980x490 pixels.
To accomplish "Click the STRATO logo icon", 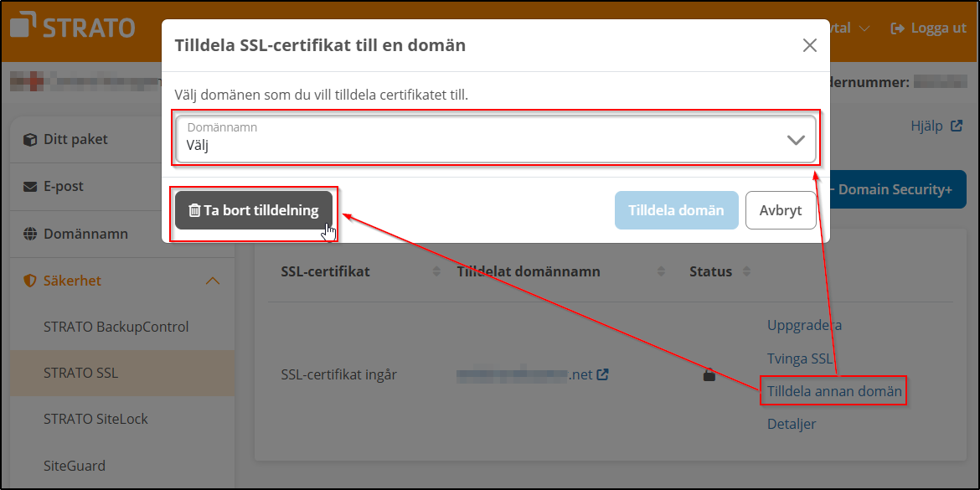I will click(23, 26).
